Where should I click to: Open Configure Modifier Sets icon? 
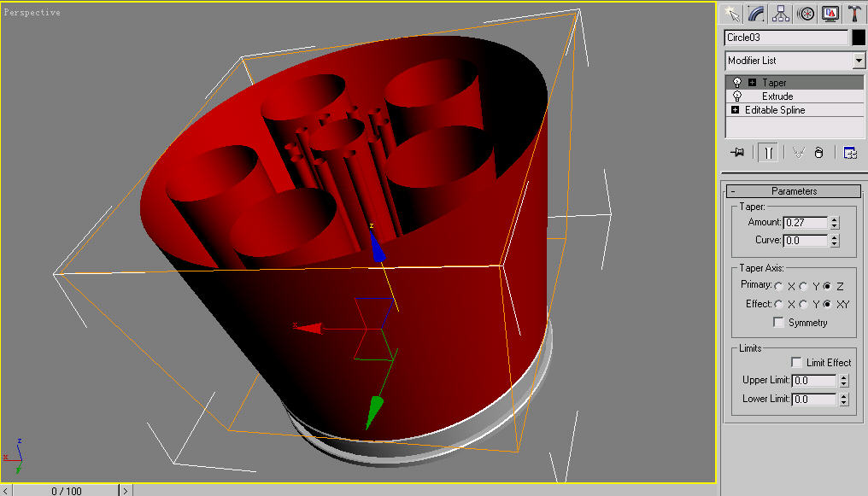(850, 152)
